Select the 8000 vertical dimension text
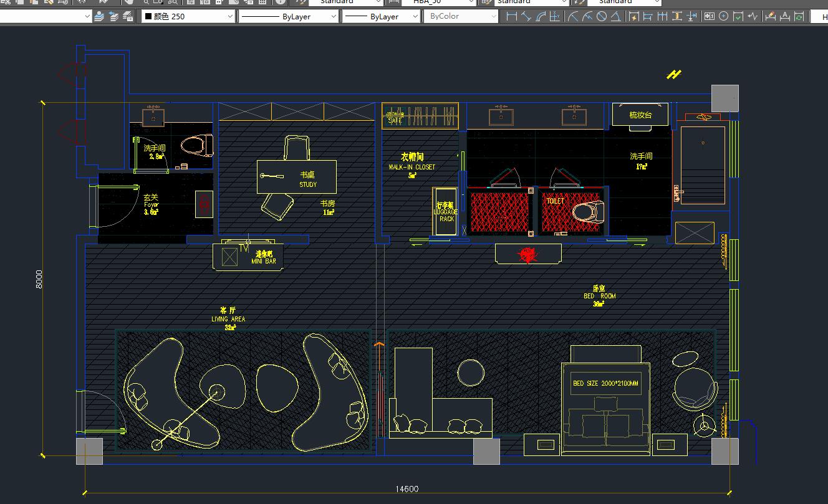This screenshot has width=828, height=504. coord(39,278)
